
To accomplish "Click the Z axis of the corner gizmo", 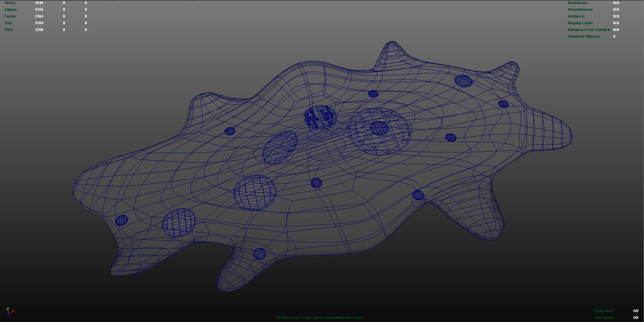I will [9, 316].
